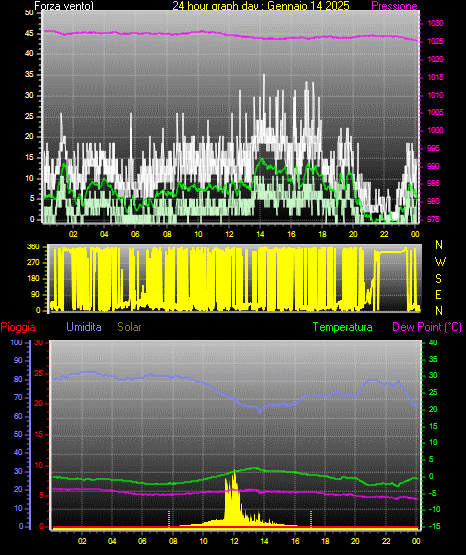Click green temperature axis value -15

tap(435, 527)
